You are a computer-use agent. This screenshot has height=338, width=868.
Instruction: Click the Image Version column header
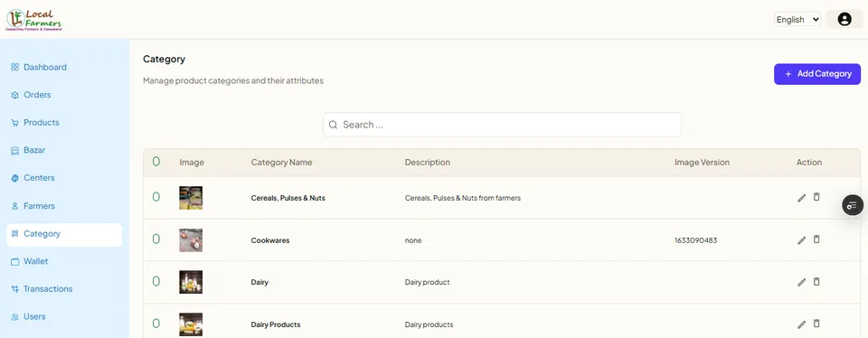[702, 163]
